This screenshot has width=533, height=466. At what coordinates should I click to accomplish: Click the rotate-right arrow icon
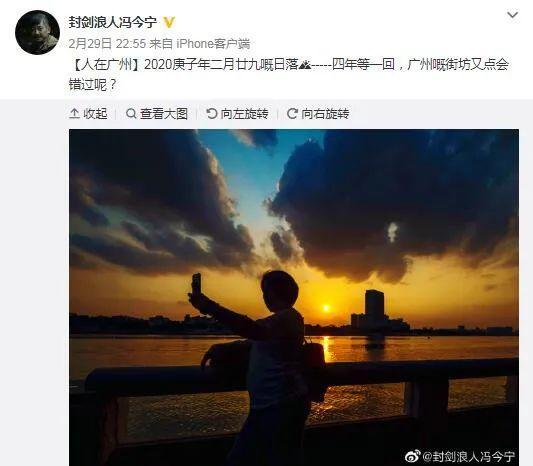(x=292, y=114)
